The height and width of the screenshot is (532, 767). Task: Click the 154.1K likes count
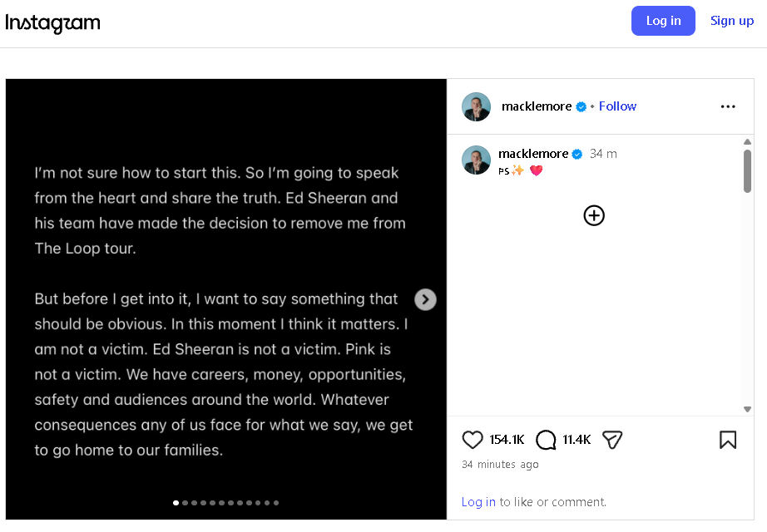click(x=507, y=440)
